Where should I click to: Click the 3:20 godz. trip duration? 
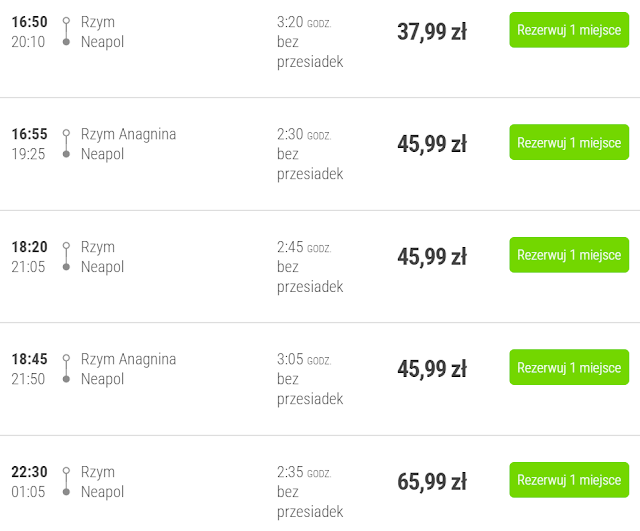(x=304, y=22)
